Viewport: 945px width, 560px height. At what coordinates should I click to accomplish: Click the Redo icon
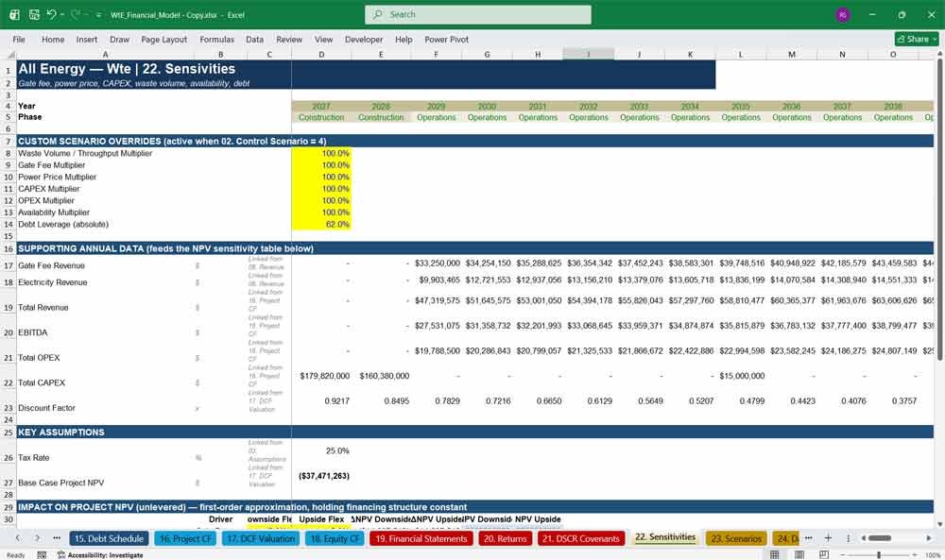(x=75, y=14)
